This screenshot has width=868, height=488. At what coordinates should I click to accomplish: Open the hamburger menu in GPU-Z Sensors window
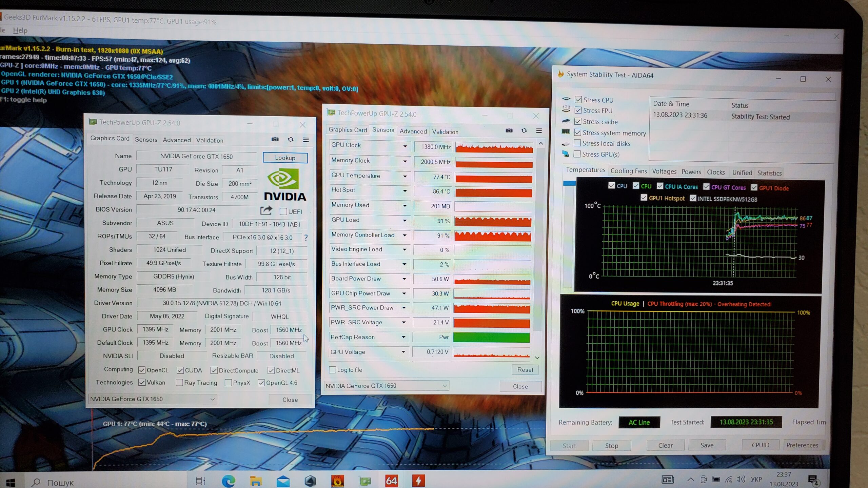click(539, 131)
